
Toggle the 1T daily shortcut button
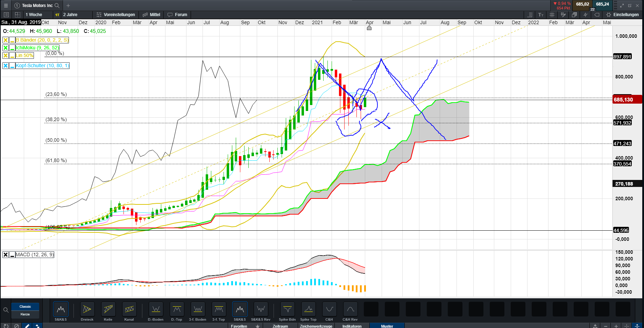(x=57, y=15)
